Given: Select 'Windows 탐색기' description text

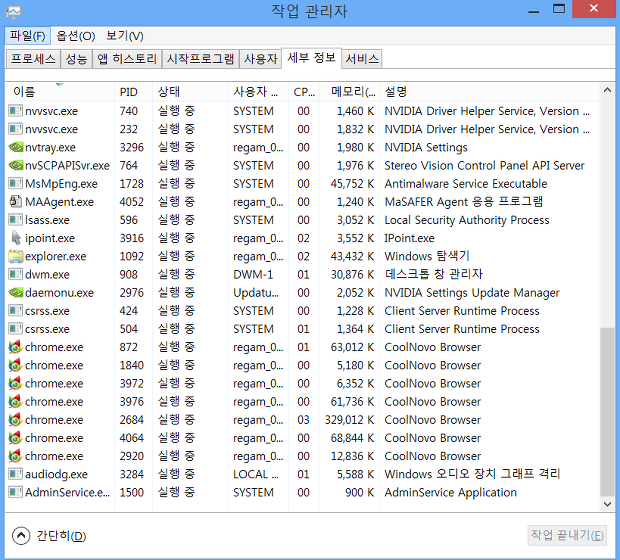Looking at the screenshot, I should click(427, 256).
